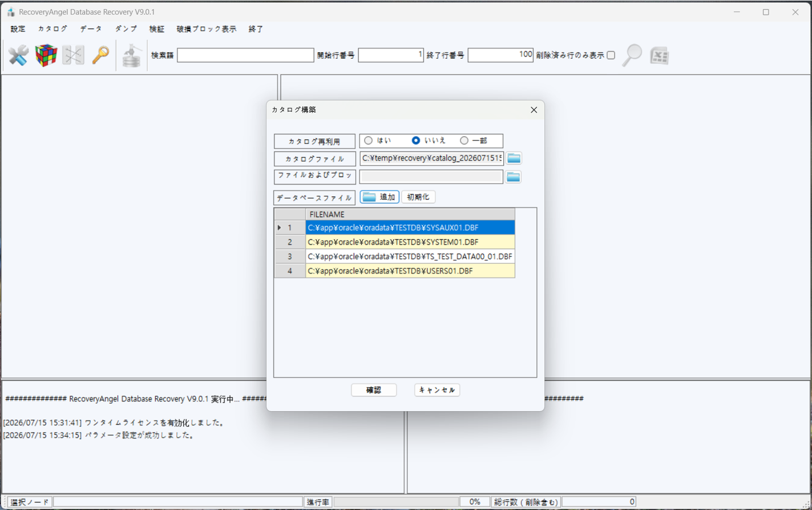Image resolution: width=812 pixels, height=510 pixels.
Task: Click the 選択ノード status bar label
Action: click(x=30, y=502)
